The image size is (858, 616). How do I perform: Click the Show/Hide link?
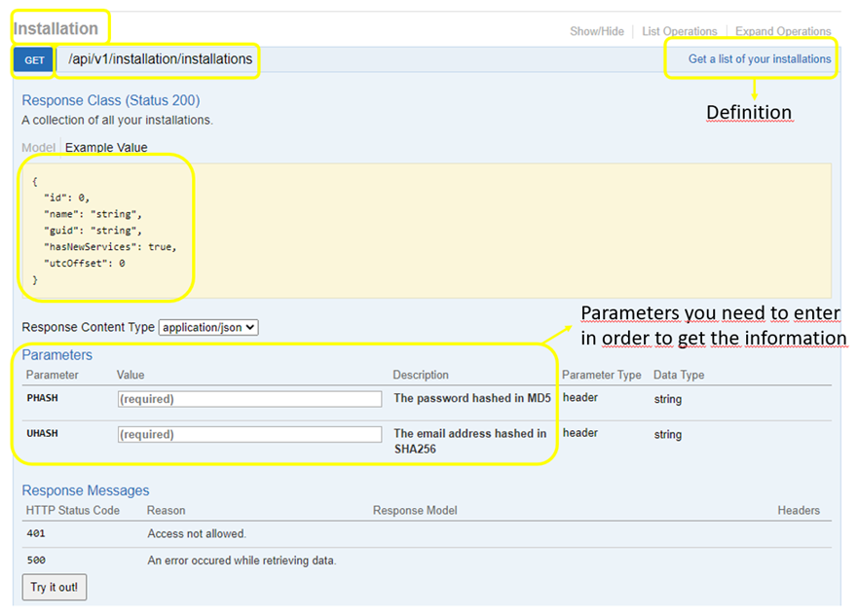(596, 31)
